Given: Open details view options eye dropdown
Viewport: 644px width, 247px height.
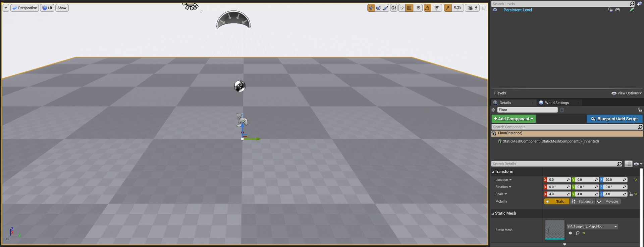Looking at the screenshot, I should [638, 164].
